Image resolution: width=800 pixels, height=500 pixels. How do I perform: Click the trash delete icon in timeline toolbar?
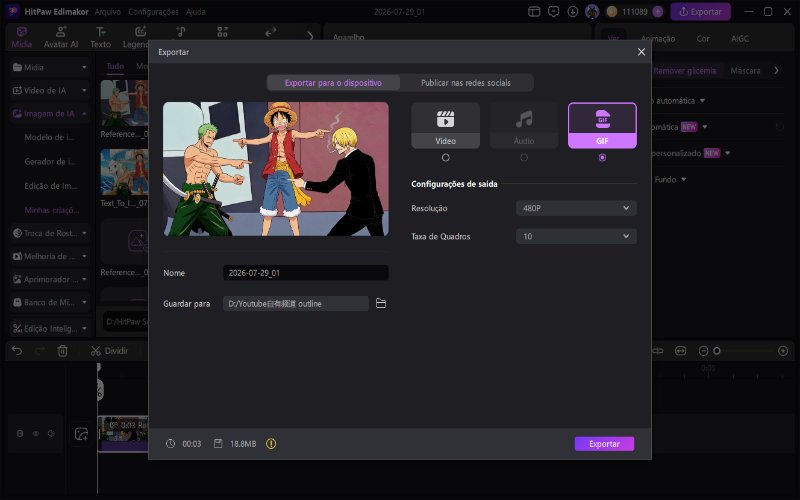62,351
